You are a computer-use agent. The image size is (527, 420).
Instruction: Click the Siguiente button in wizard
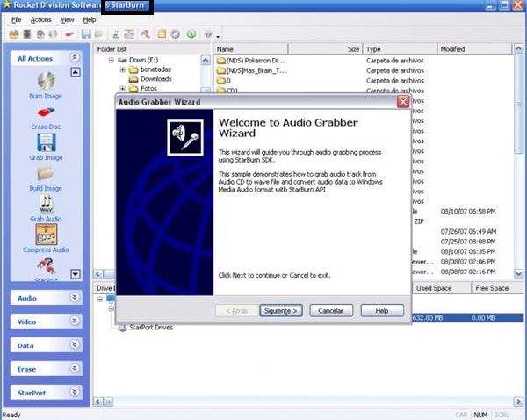pyautogui.click(x=281, y=311)
